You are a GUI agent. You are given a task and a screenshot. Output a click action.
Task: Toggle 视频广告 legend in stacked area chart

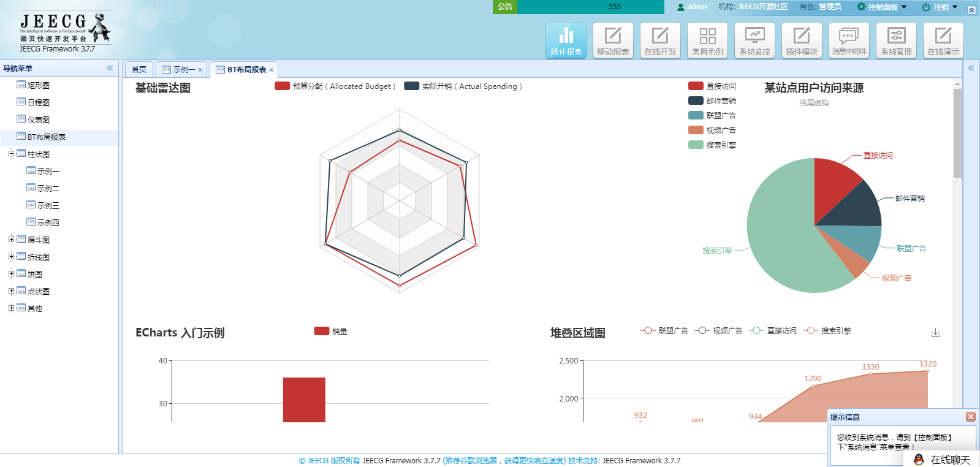[718, 331]
